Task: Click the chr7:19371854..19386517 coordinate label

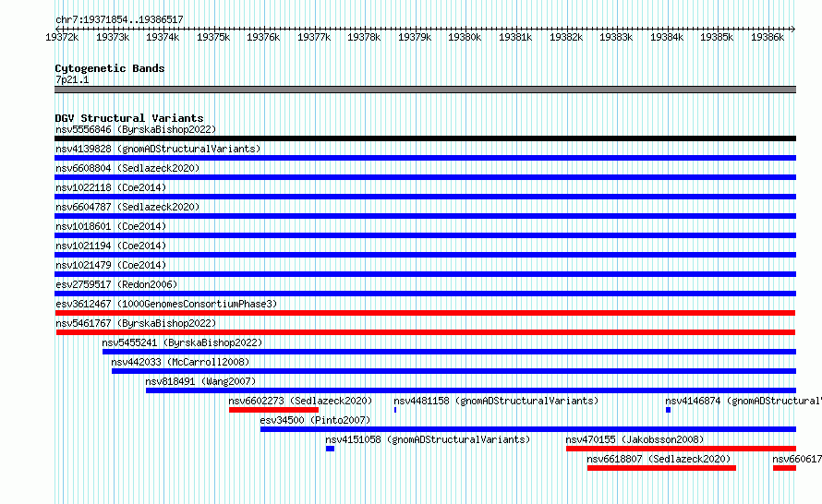Action: (119, 20)
